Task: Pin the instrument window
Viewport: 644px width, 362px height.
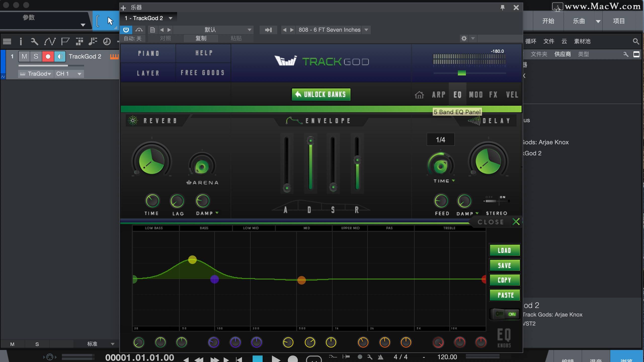Action: pyautogui.click(x=502, y=8)
